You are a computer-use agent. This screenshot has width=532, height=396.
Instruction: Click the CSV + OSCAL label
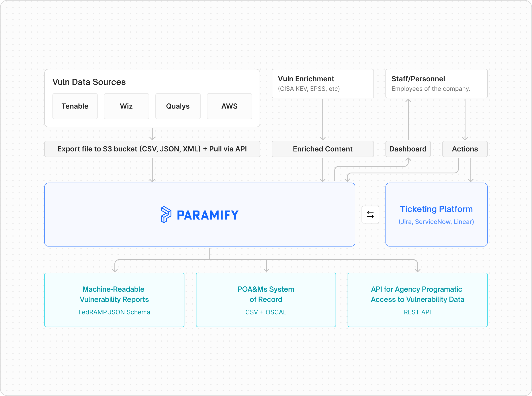266,312
